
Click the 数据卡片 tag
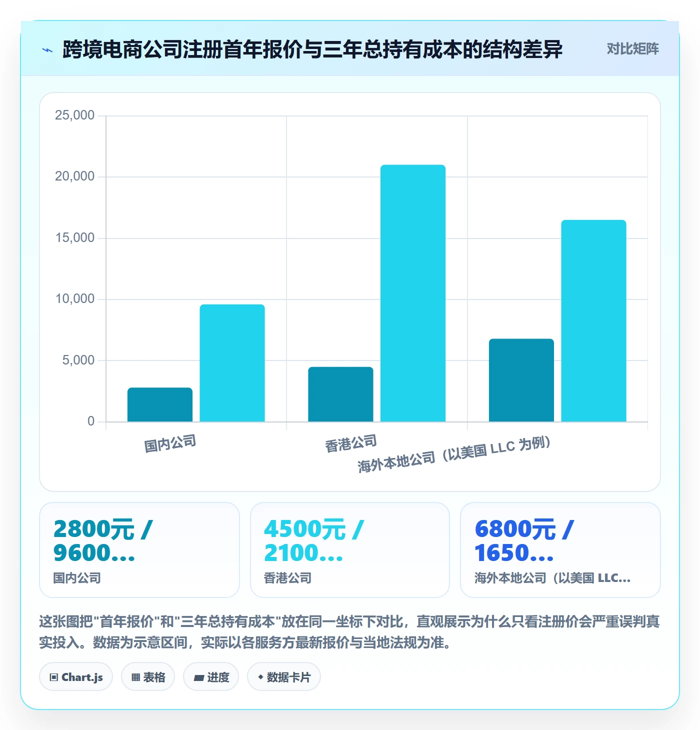pos(284,677)
